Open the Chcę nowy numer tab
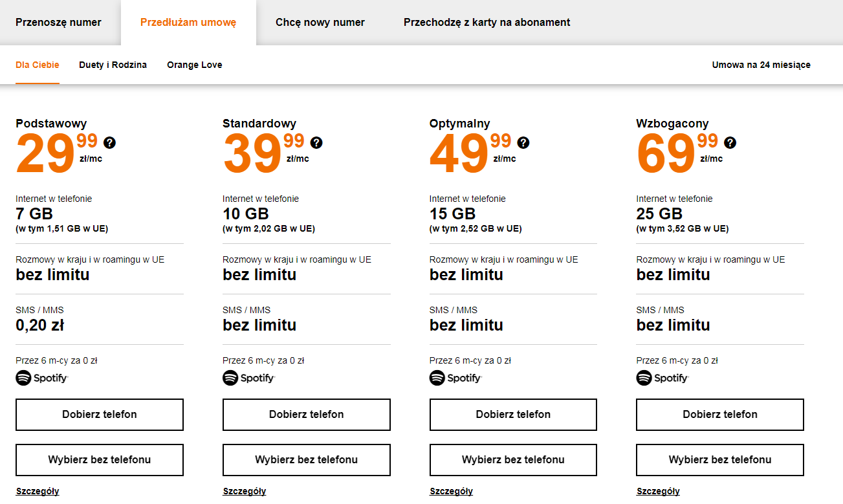The height and width of the screenshot is (504, 843). click(x=320, y=23)
